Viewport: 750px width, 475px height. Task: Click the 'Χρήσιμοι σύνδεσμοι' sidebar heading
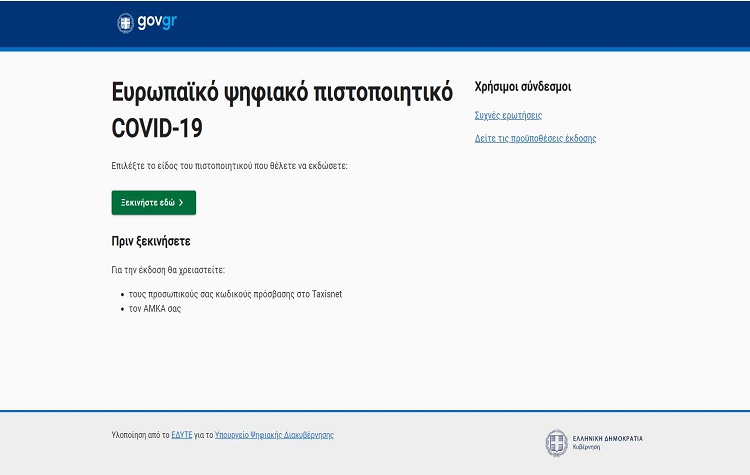click(x=523, y=87)
